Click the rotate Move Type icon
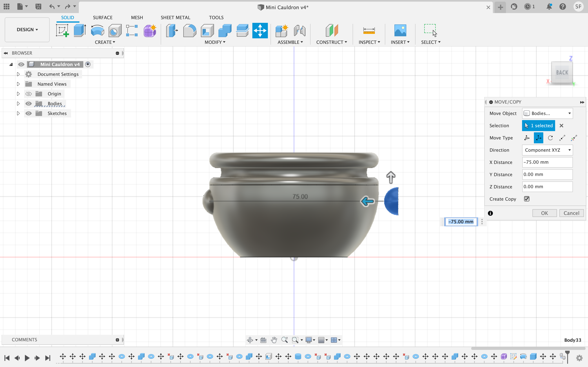 click(550, 138)
